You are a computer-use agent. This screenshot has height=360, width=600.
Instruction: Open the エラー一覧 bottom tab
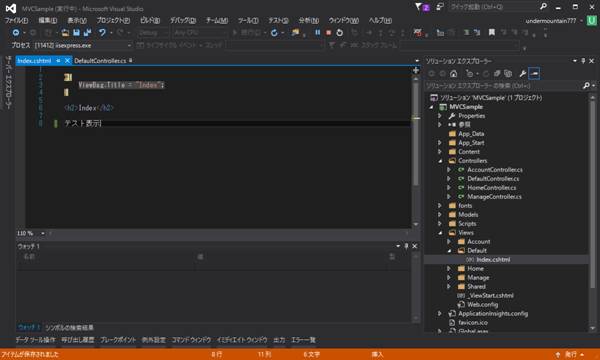[x=303, y=340]
